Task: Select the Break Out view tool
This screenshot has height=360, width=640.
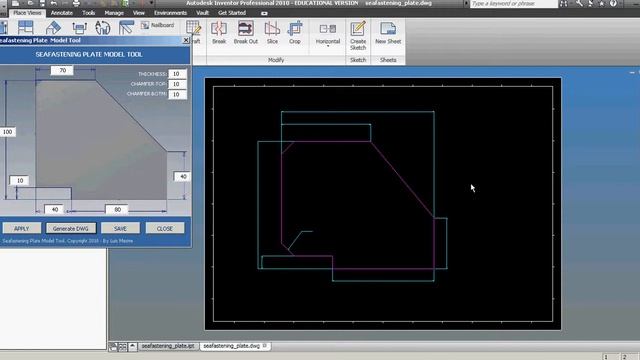Action: pyautogui.click(x=245, y=33)
